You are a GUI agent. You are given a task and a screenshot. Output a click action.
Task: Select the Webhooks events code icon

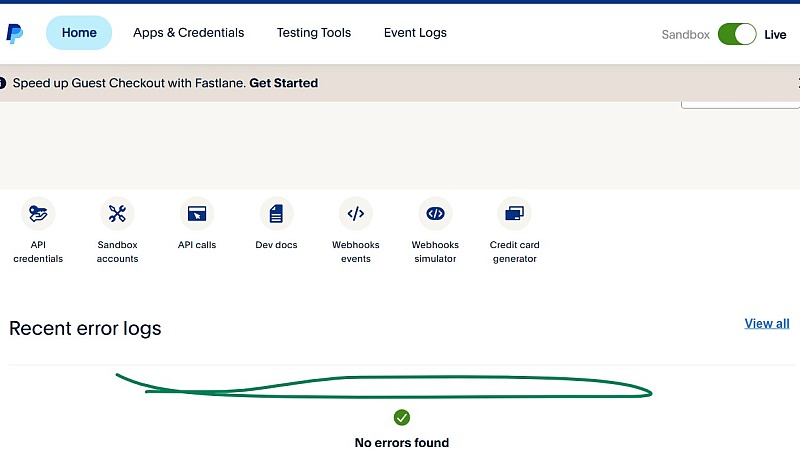tap(356, 213)
